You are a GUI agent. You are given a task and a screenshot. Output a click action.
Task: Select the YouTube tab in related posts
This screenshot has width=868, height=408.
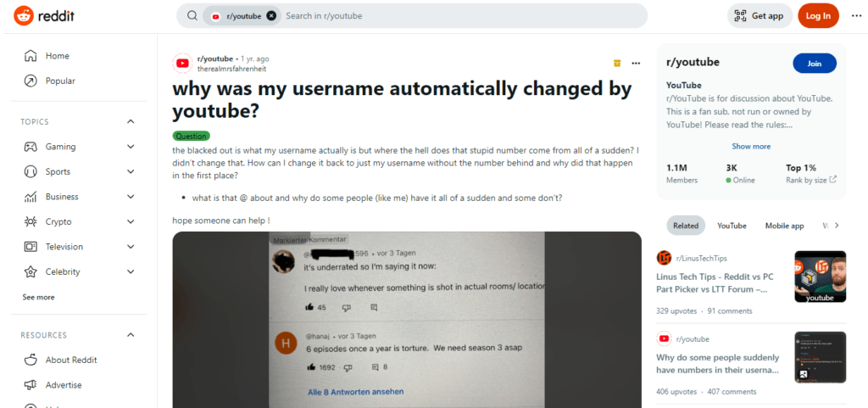coord(732,226)
